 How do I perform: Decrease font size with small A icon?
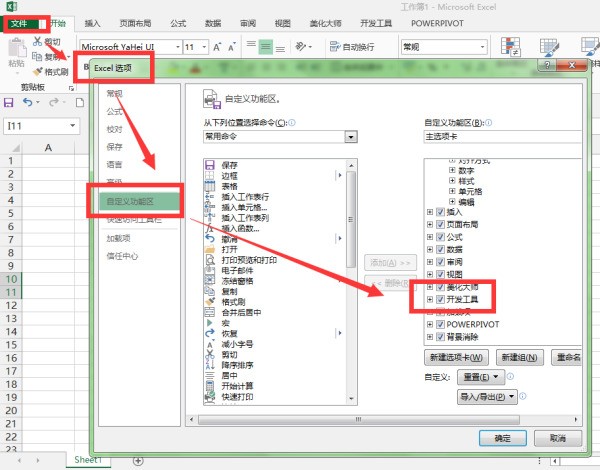pyautogui.click(x=232, y=47)
